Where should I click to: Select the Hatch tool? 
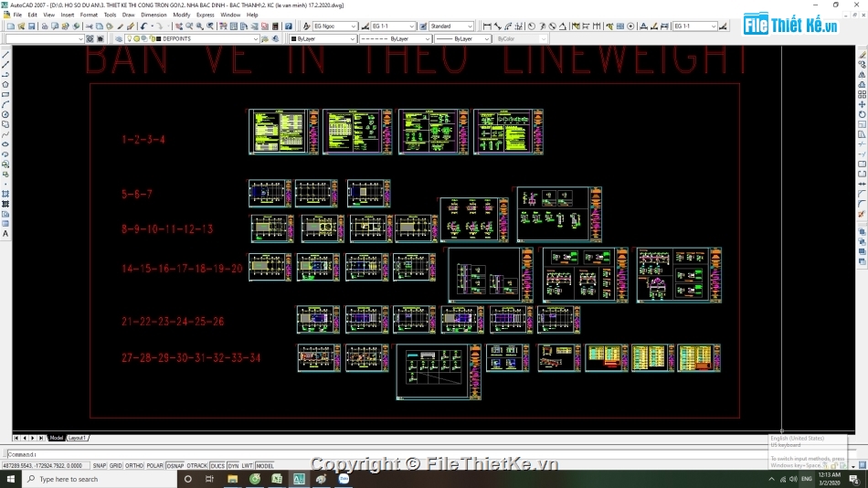pos(5,195)
